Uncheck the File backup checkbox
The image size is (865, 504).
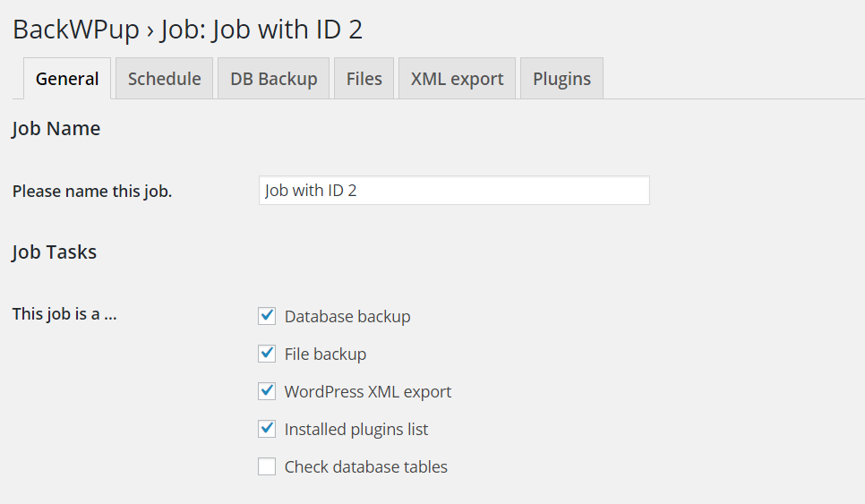267,354
